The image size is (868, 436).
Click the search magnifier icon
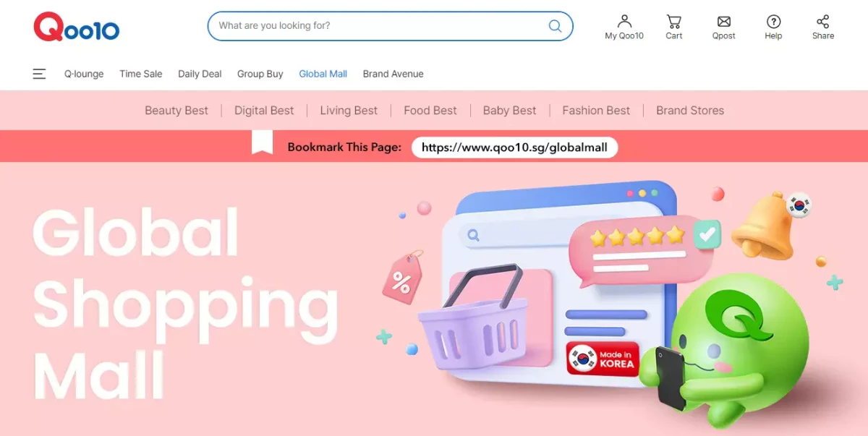click(555, 26)
